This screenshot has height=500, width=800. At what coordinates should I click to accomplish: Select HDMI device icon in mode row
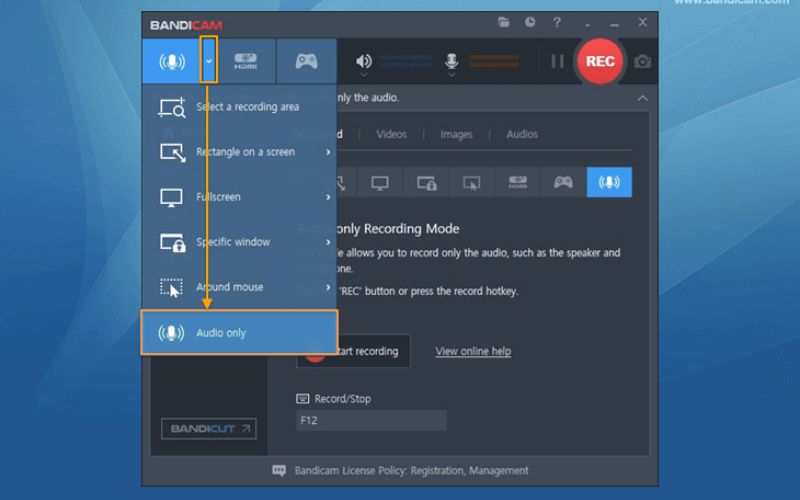(x=517, y=183)
